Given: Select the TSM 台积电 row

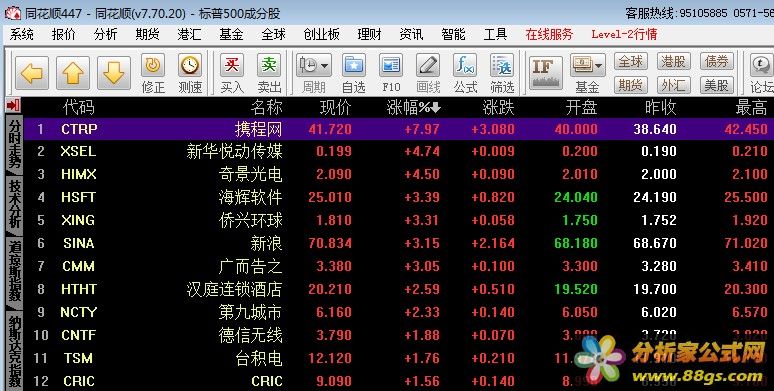Looking at the screenshot, I should tap(399, 358).
